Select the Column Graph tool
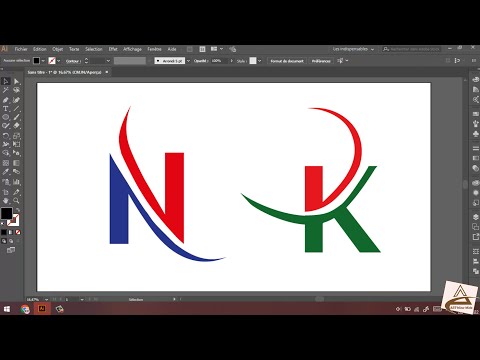This screenshot has width=480, height=360. click(x=16, y=182)
